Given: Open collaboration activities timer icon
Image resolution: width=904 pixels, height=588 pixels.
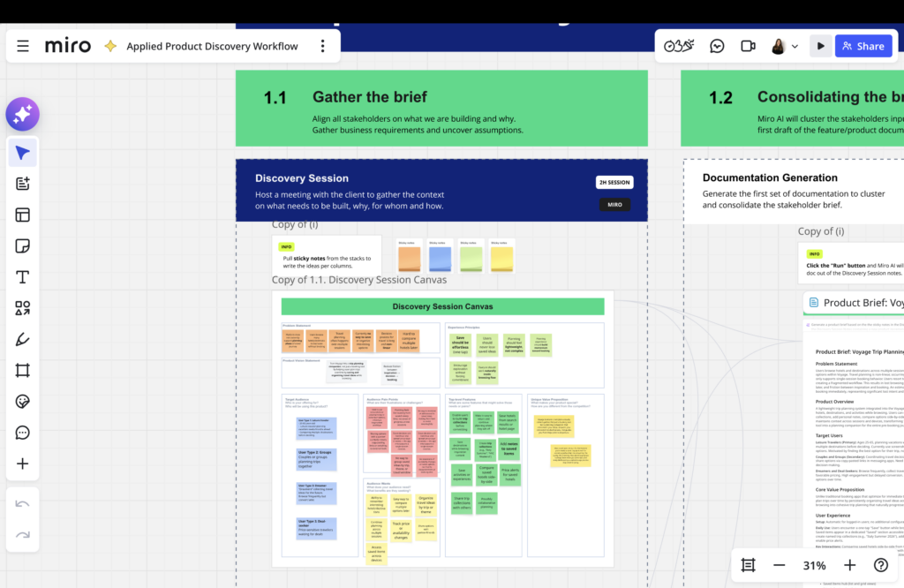Looking at the screenshot, I should point(679,46).
